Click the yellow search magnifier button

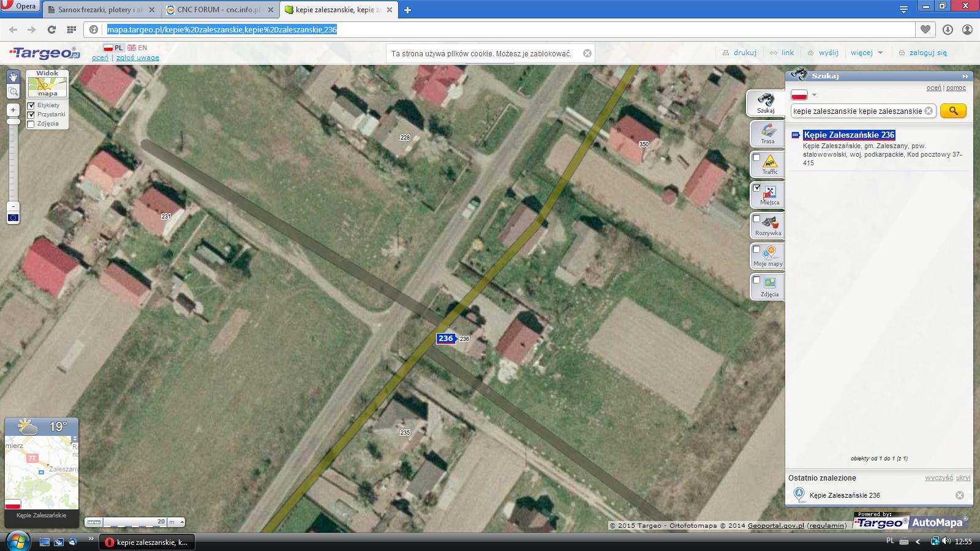pos(953,111)
